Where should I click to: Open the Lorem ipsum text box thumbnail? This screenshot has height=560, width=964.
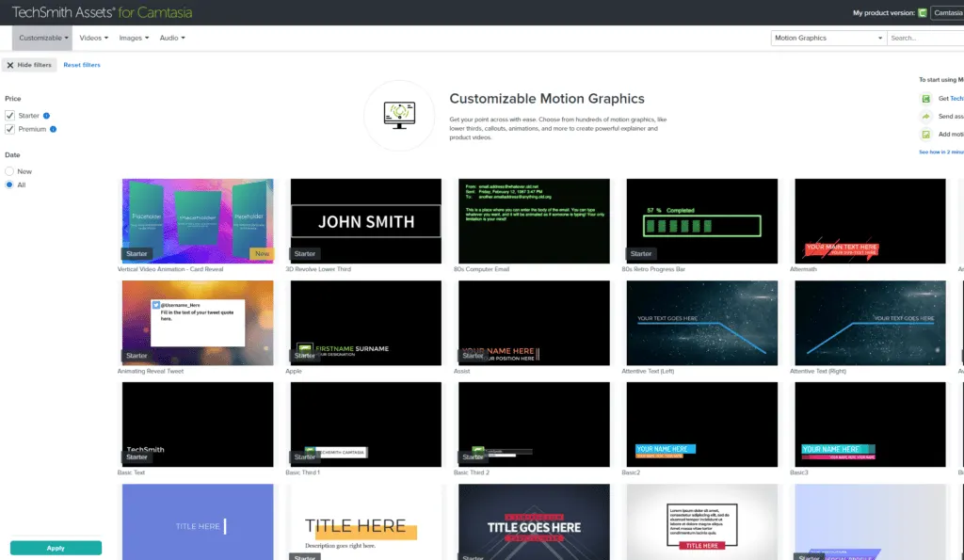[702, 522]
